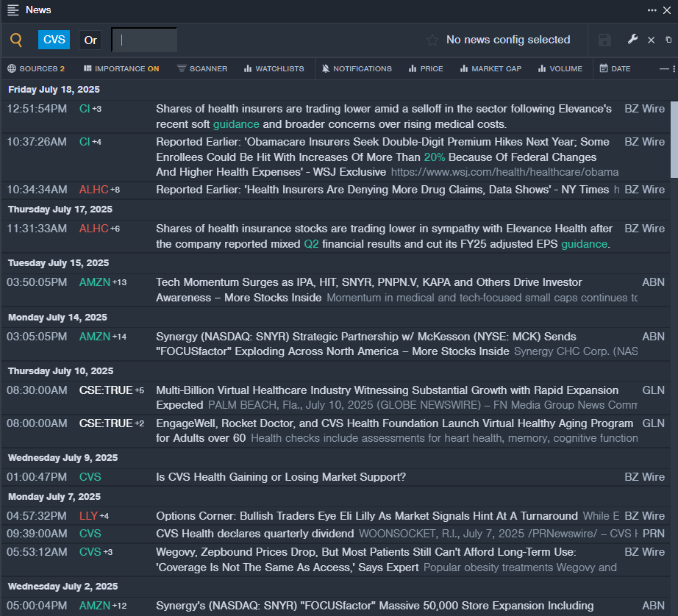Open 'Is CVS Health Gaining or Losing Market Support?'
The image size is (678, 616).
pos(281,477)
